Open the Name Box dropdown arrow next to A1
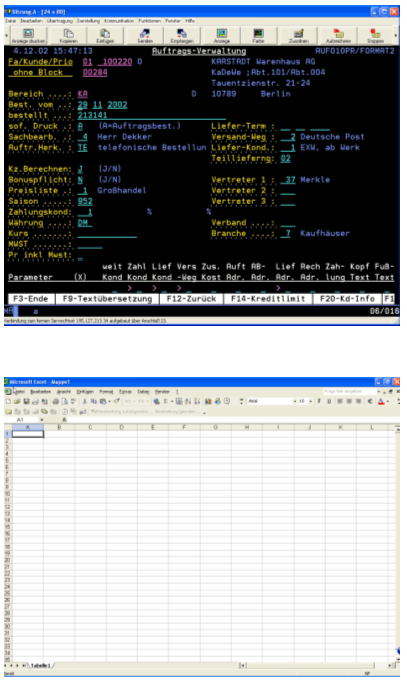 pos(42,420)
